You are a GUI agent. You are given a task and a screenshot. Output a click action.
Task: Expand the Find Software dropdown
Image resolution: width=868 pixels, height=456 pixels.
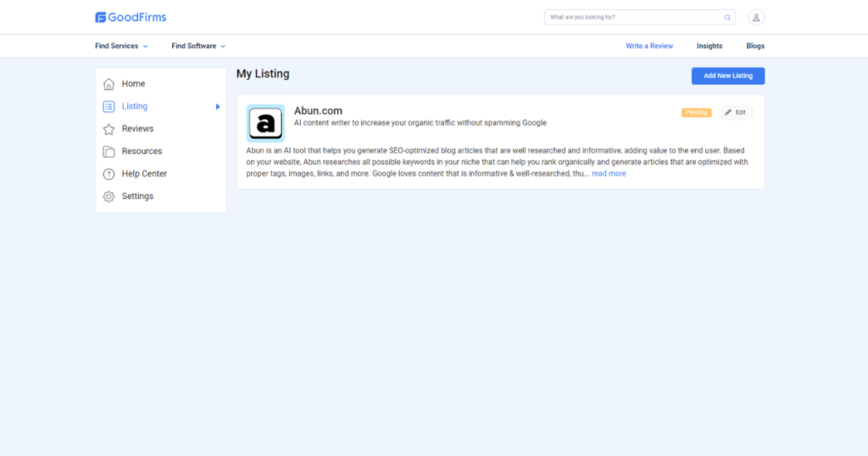coord(198,46)
